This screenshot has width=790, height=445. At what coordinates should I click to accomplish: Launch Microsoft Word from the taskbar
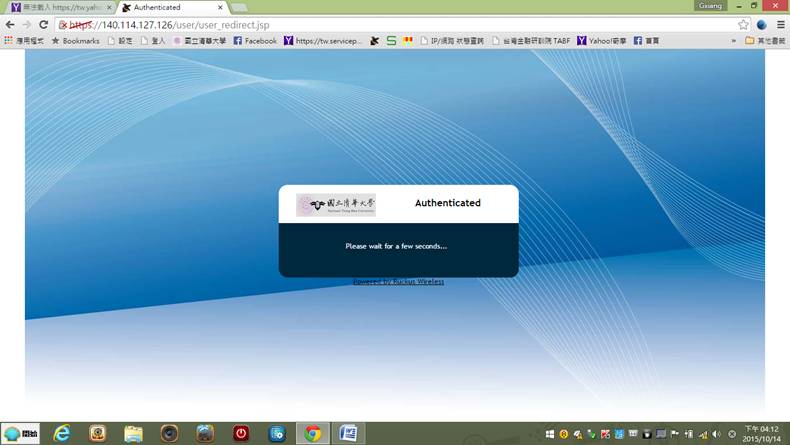[x=348, y=433]
